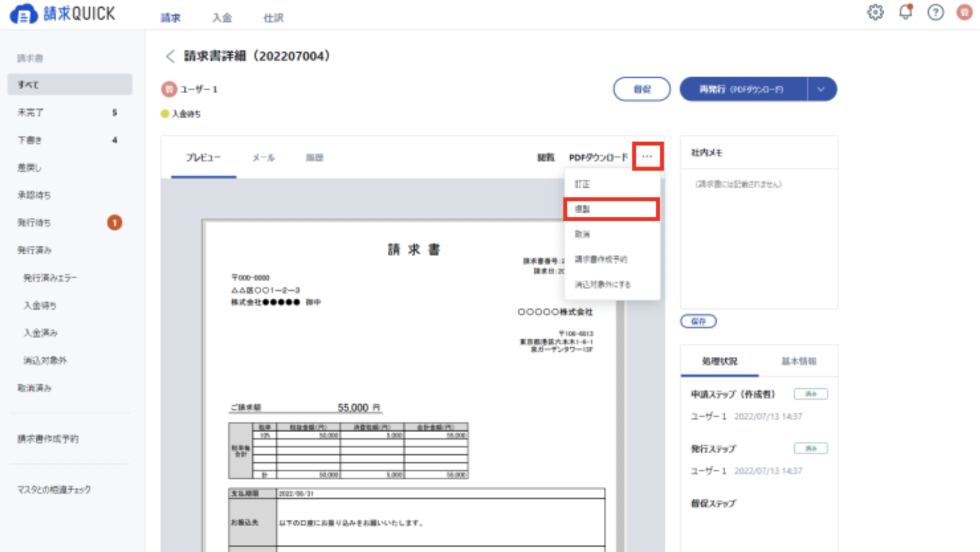Image resolution: width=980 pixels, height=552 pixels.
Task: Select すべて in the sidebar
Action: 70,84
